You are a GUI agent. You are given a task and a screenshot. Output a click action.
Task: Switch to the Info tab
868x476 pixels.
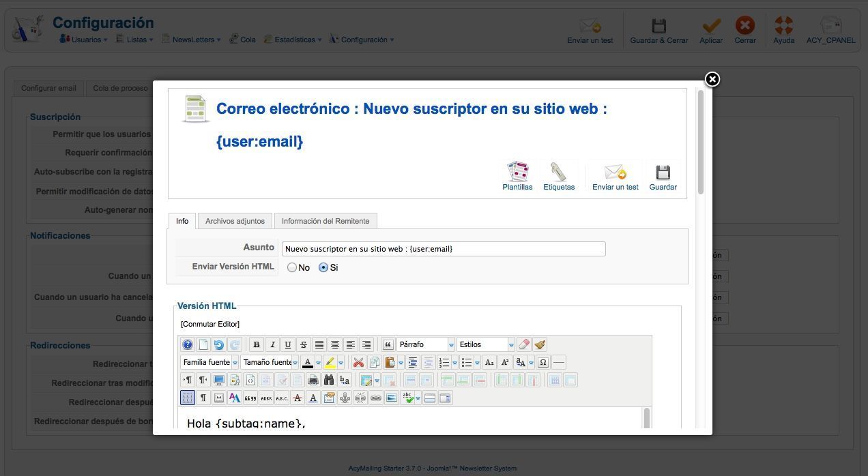click(x=182, y=221)
